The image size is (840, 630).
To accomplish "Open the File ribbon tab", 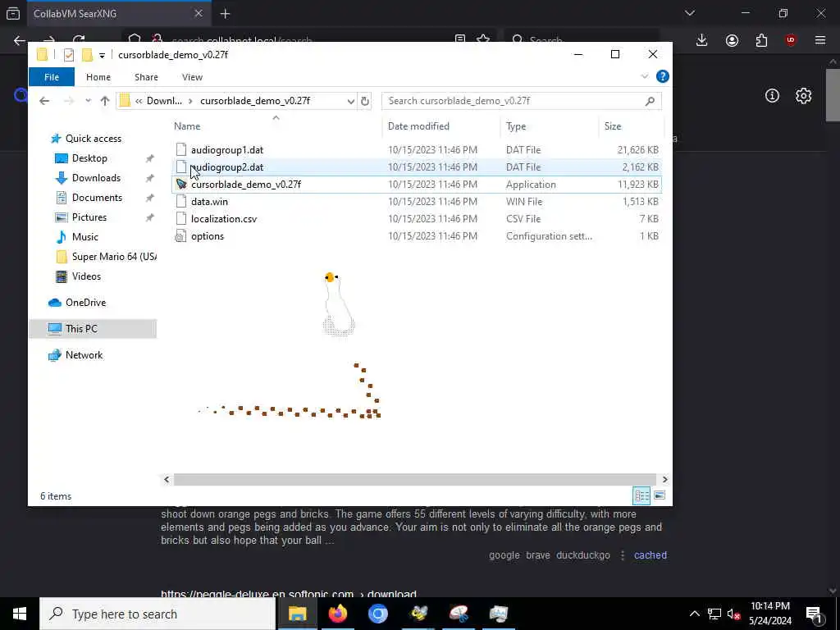I will 52,77.
